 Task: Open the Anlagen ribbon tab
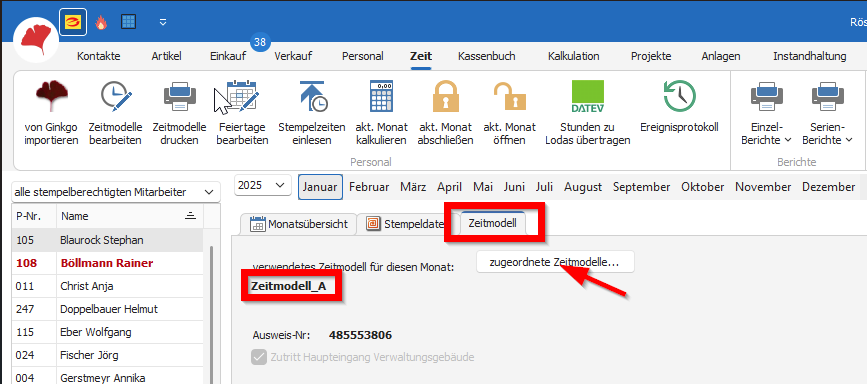point(720,56)
